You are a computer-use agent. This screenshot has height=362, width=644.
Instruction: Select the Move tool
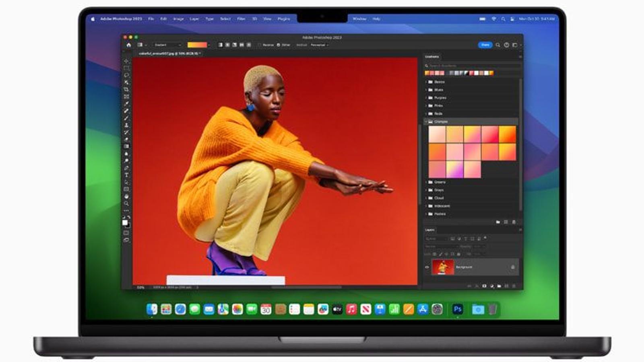126,61
